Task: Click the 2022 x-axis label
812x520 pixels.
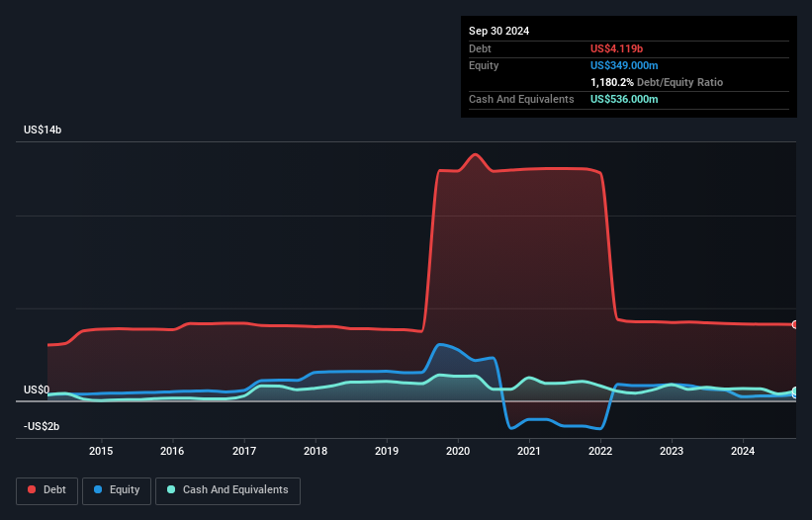Action: tap(600, 451)
